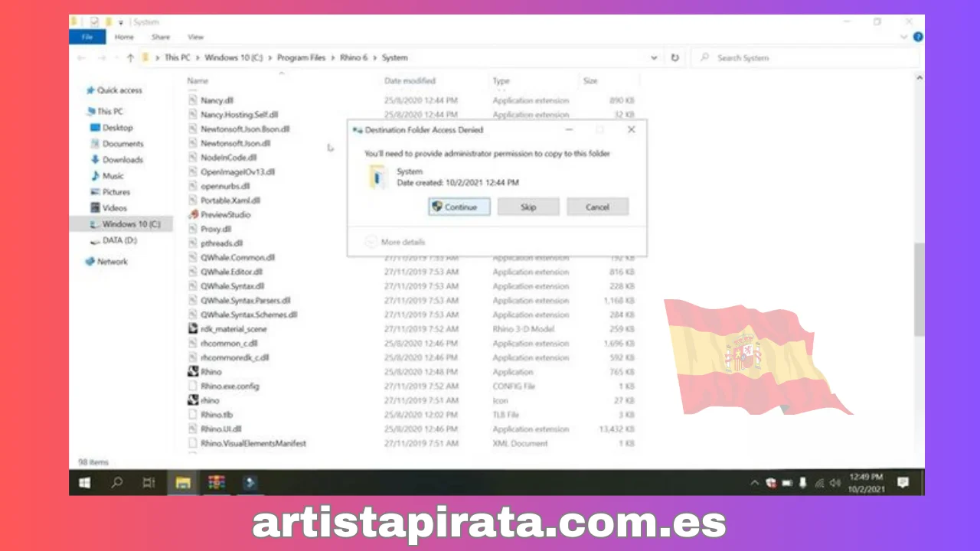Viewport: 980px width, 551px height.
Task: Click the file list vertical scrollbar
Action: (x=919, y=289)
